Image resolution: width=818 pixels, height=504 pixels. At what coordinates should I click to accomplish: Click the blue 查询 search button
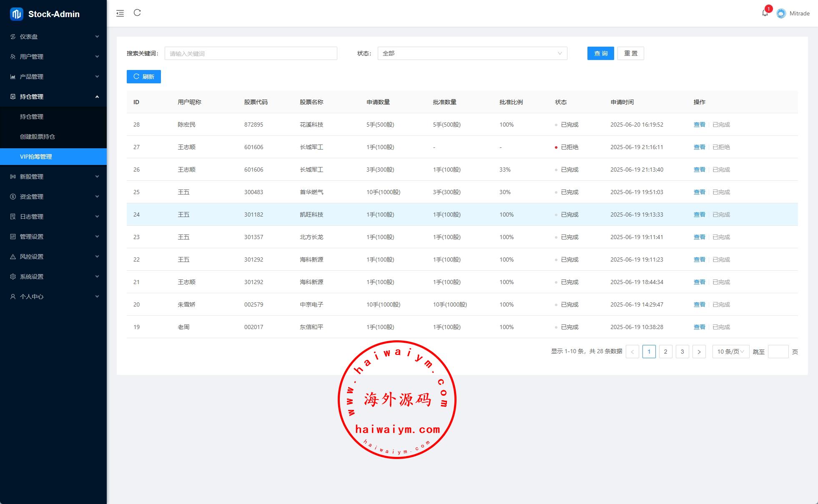[600, 53]
